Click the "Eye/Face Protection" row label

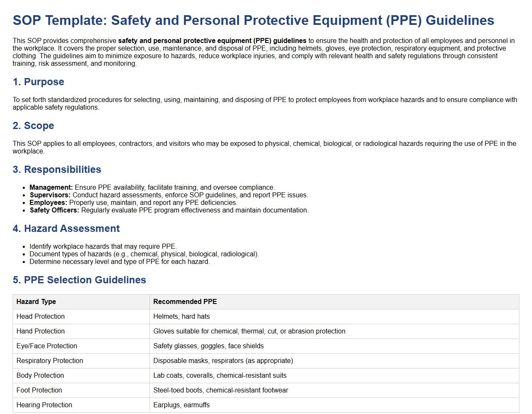47,346
